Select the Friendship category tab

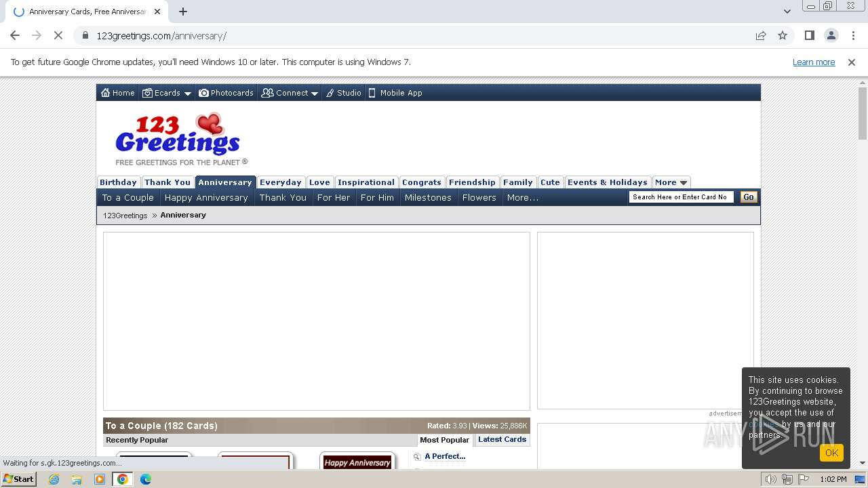(x=472, y=182)
